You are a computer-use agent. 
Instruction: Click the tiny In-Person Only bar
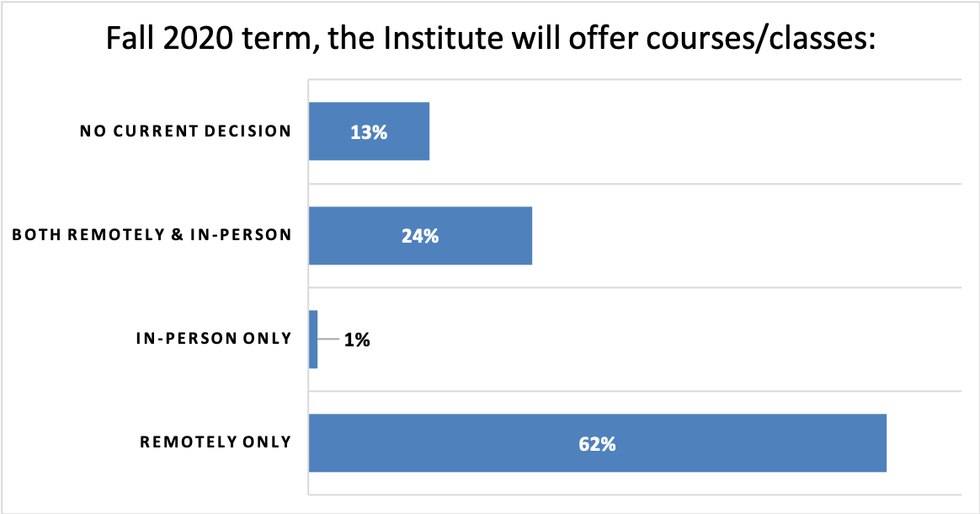click(x=313, y=340)
